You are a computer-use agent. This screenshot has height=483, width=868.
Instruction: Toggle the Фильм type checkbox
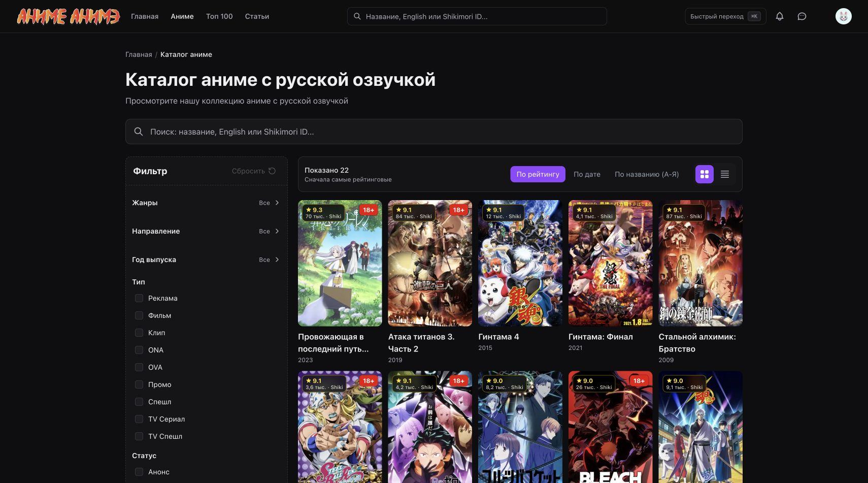click(139, 315)
